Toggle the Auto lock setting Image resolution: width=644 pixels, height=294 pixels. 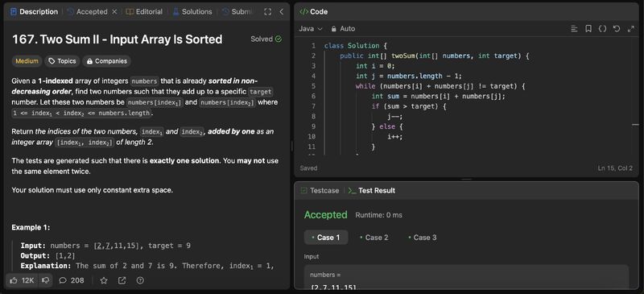[x=343, y=29]
